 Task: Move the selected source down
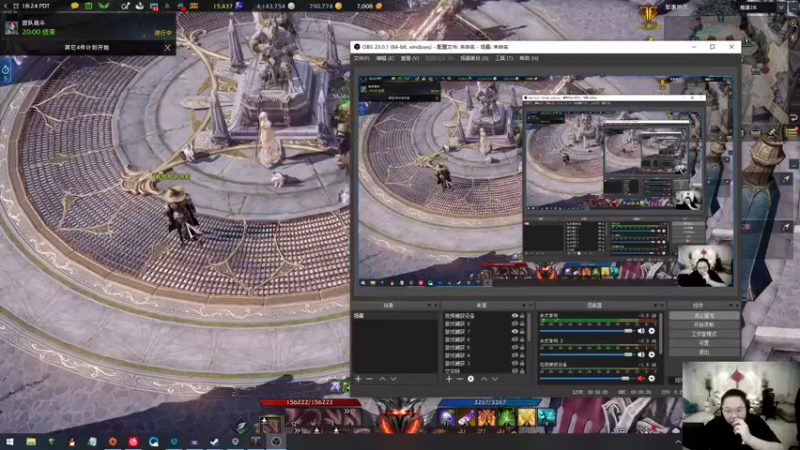[x=495, y=379]
